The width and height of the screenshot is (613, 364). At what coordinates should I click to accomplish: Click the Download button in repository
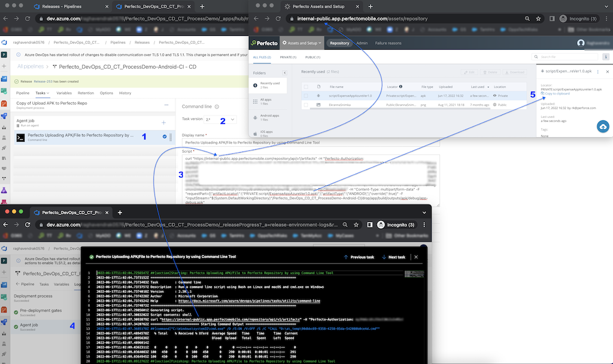coord(514,72)
